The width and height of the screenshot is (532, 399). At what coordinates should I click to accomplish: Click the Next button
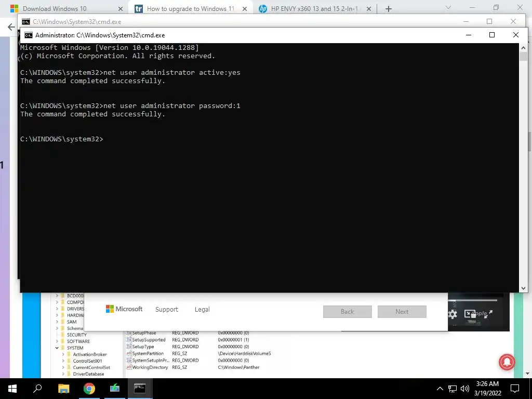click(x=402, y=312)
